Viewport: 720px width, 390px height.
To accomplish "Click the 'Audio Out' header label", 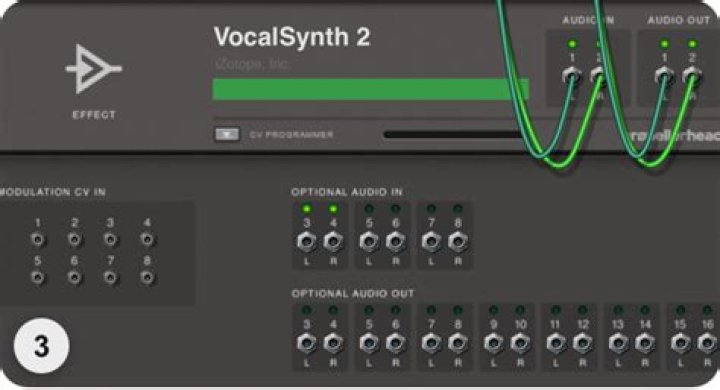I will 679,20.
